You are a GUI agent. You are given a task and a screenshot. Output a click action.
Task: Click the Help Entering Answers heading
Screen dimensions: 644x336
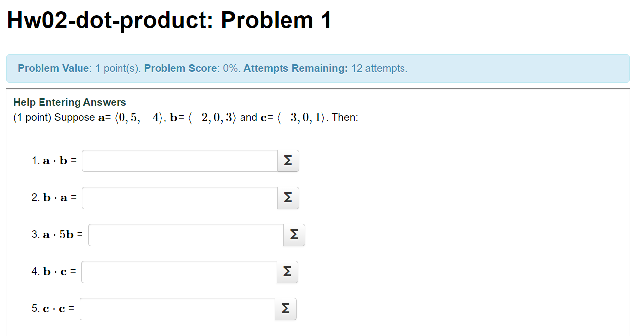pyautogui.click(x=70, y=102)
